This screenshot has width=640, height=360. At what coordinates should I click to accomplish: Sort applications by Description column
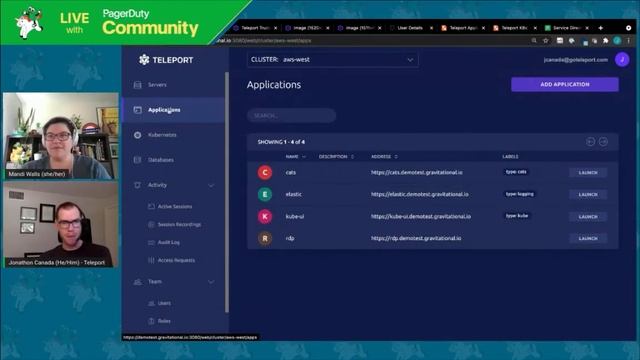click(336, 157)
